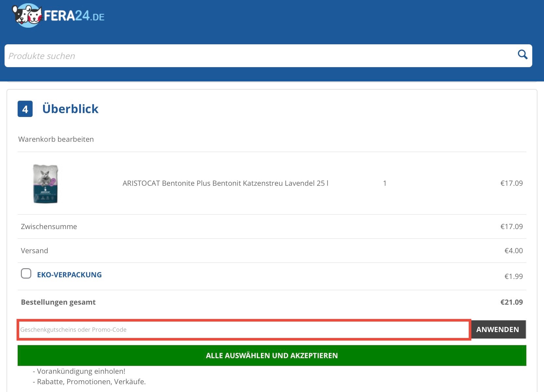The width and height of the screenshot is (544, 392).
Task: Select the Vorankündigung einholen line
Action: [79, 371]
